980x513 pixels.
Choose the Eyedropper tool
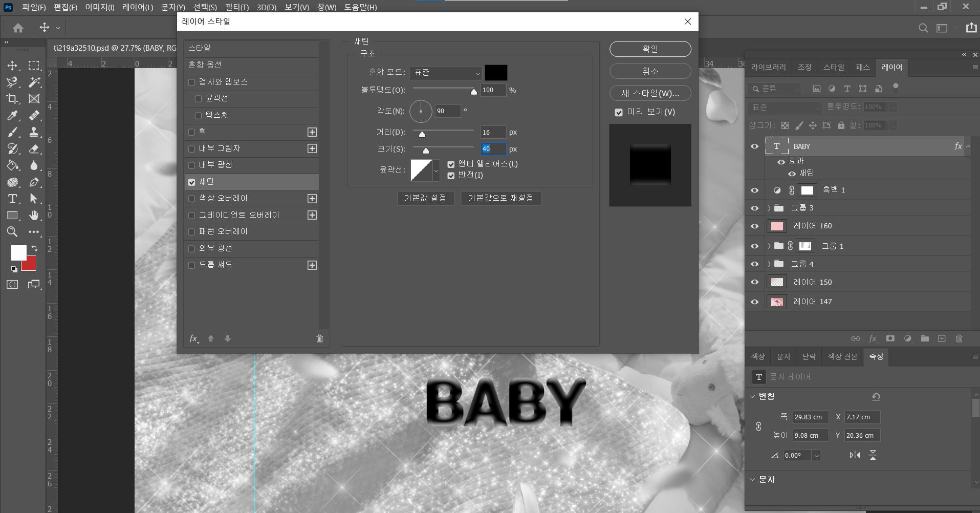pyautogui.click(x=12, y=116)
